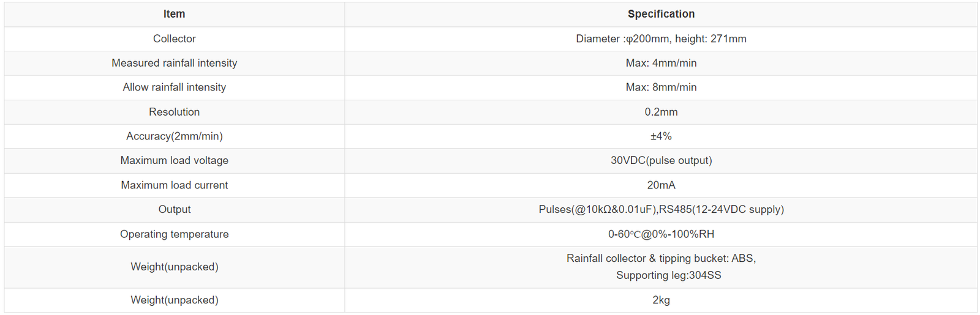Click the "20mA" current value
This screenshot has width=980, height=315.
pos(661,185)
